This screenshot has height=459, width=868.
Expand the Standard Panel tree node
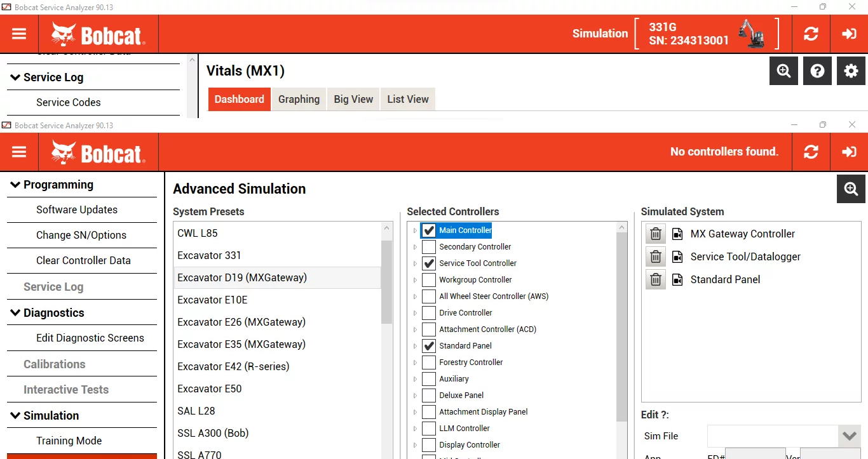(414, 345)
